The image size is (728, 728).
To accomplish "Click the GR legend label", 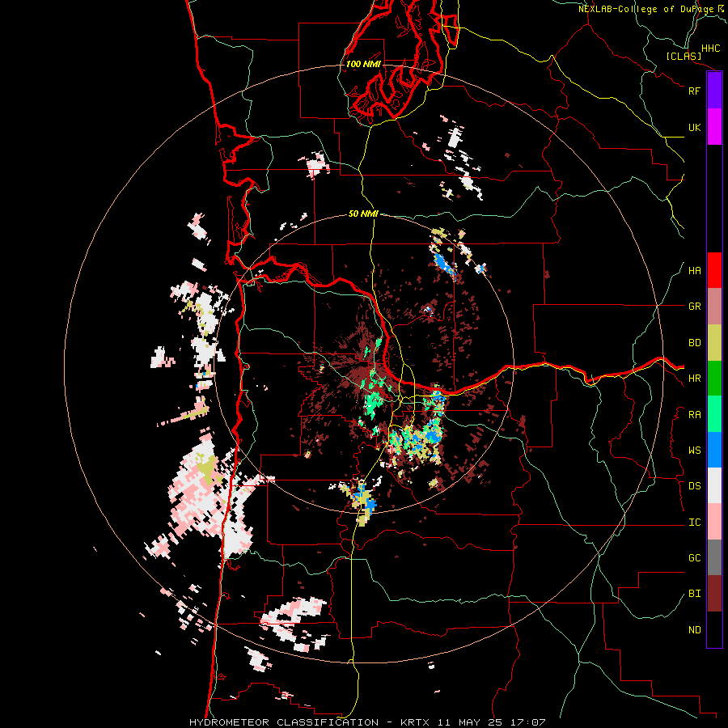I will [x=694, y=307].
